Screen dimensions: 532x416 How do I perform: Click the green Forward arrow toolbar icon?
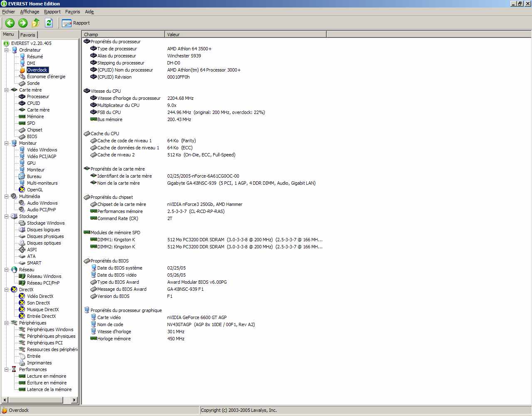click(x=23, y=23)
